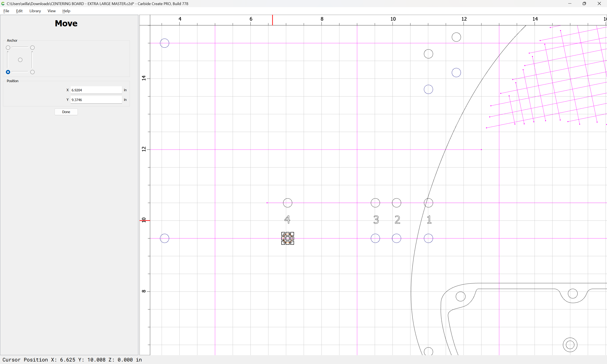Image resolution: width=607 pixels, height=364 pixels.
Task: Open the Edit menu
Action: (19, 11)
